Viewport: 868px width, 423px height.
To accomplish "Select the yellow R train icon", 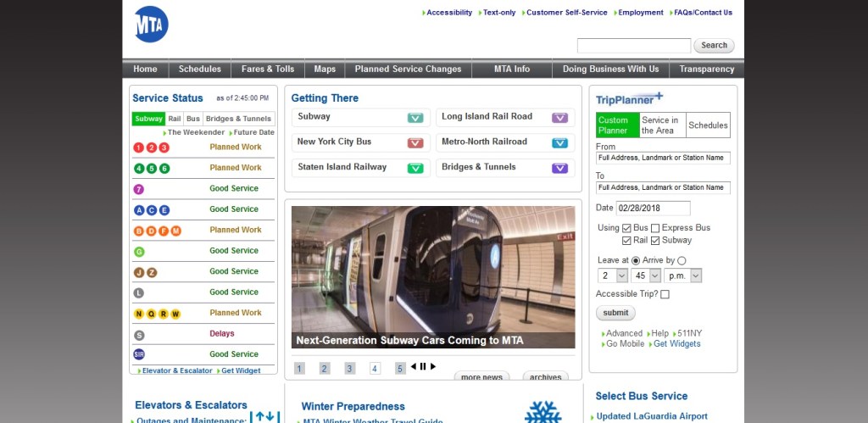I will point(164,314).
